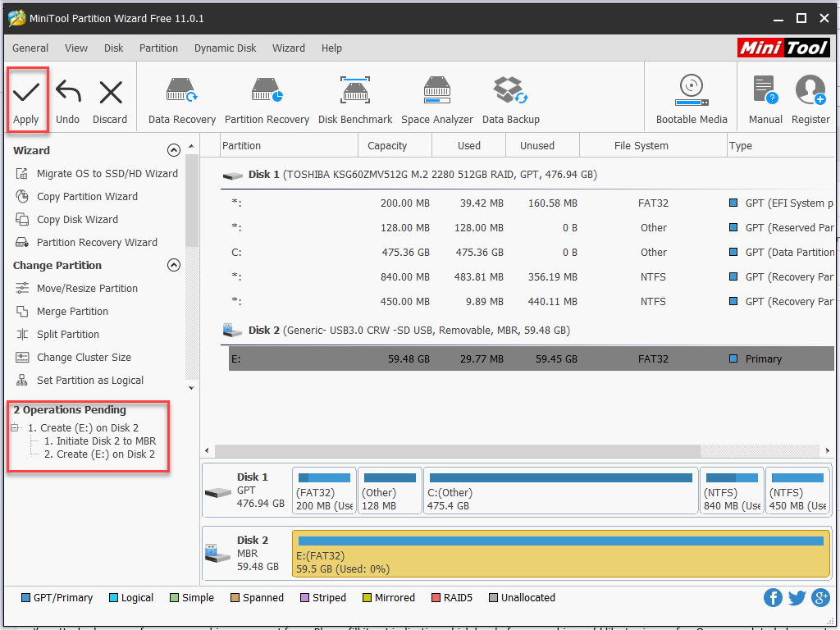840x630 pixels.
Task: Open the Partition menu
Action: point(158,48)
